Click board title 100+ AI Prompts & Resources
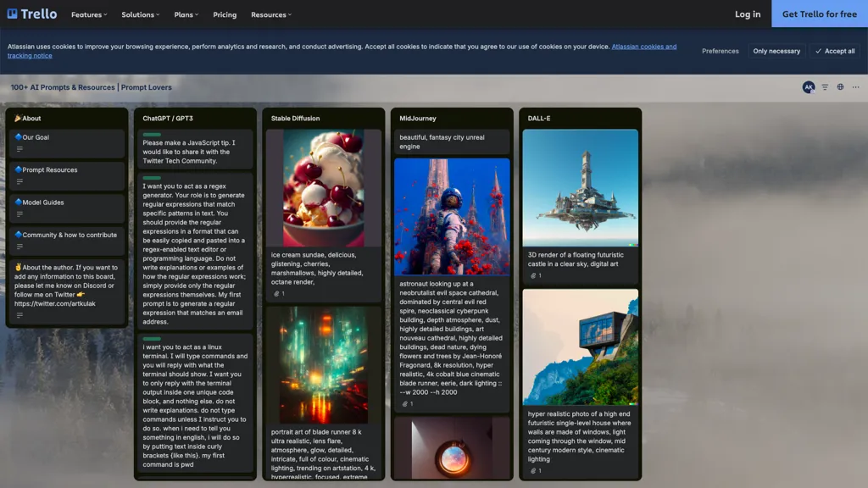Image resolution: width=868 pixels, height=488 pixels. 91,87
